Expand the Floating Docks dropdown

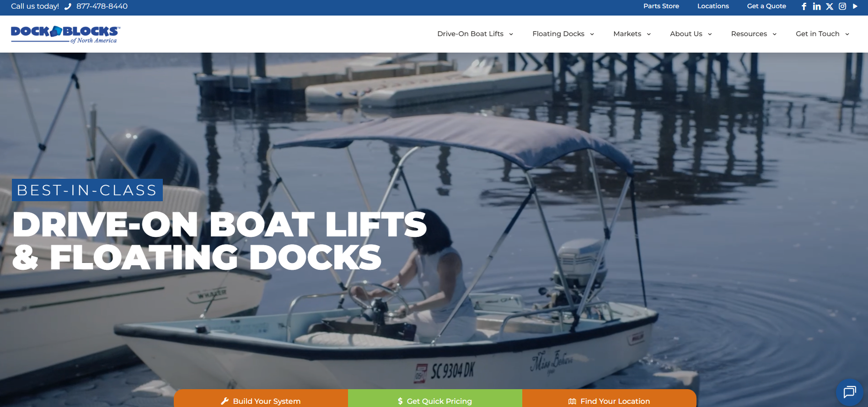(563, 34)
